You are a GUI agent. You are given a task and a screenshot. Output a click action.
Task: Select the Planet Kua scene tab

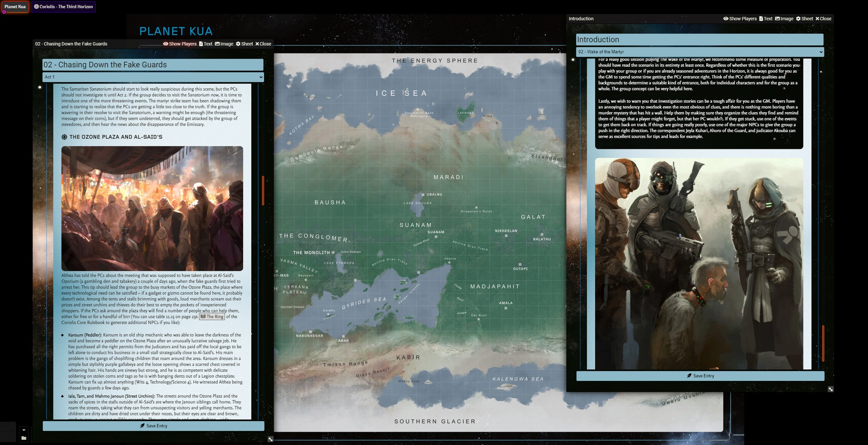click(x=15, y=7)
